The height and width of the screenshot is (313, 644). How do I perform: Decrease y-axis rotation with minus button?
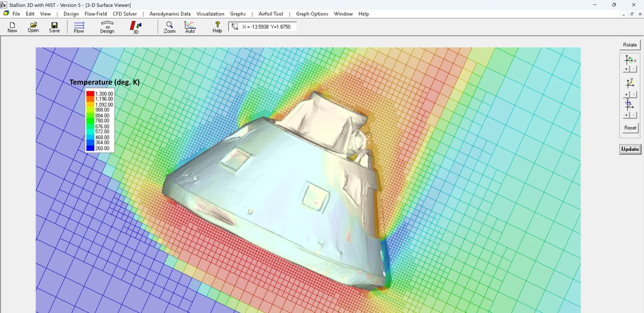click(633, 94)
